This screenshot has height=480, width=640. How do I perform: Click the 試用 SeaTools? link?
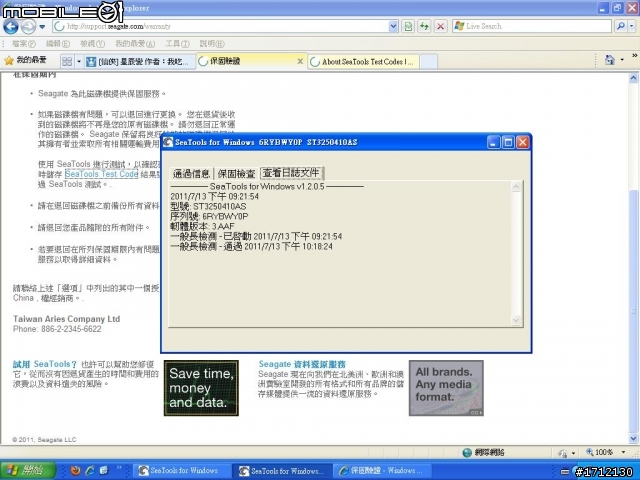(45, 364)
